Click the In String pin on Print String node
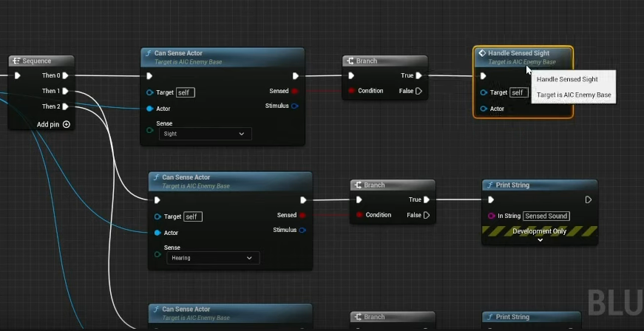644x331 pixels. click(490, 216)
